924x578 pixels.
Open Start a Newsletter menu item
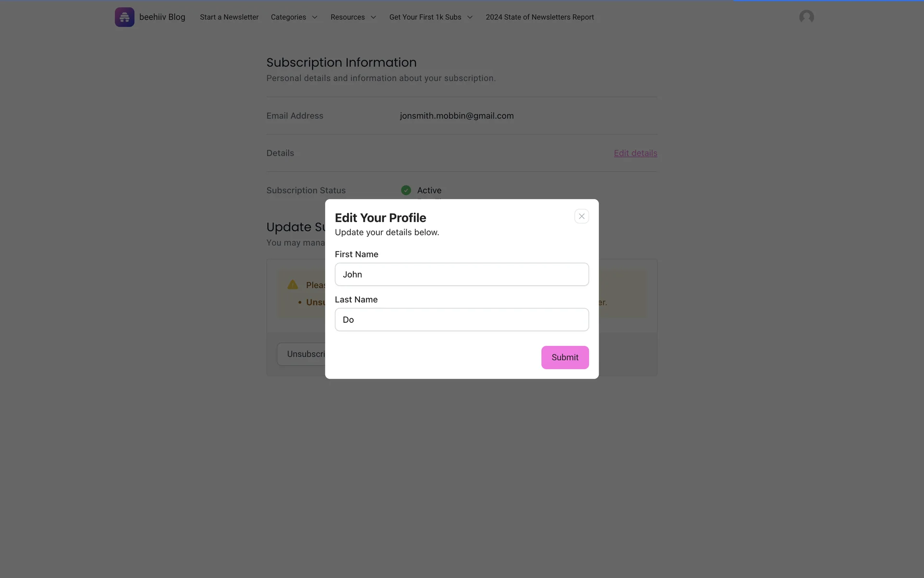[229, 17]
